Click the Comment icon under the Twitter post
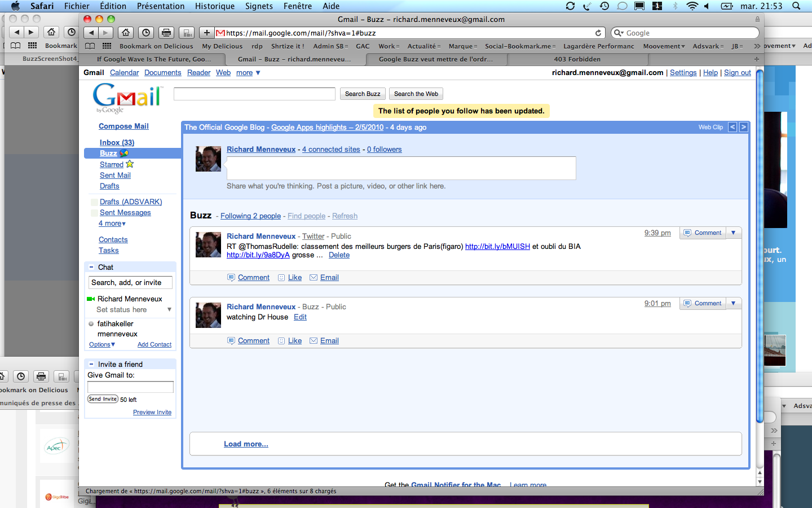This screenshot has width=812, height=508. 231,277
